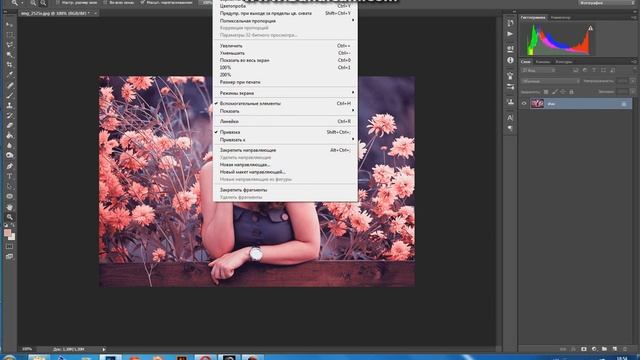
Task: Open the Actions panel play icon
Action: click(x=510, y=34)
